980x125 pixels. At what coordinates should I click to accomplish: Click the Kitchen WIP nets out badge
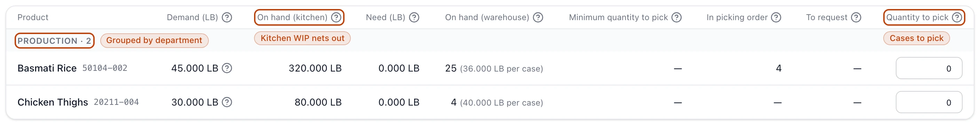click(302, 39)
